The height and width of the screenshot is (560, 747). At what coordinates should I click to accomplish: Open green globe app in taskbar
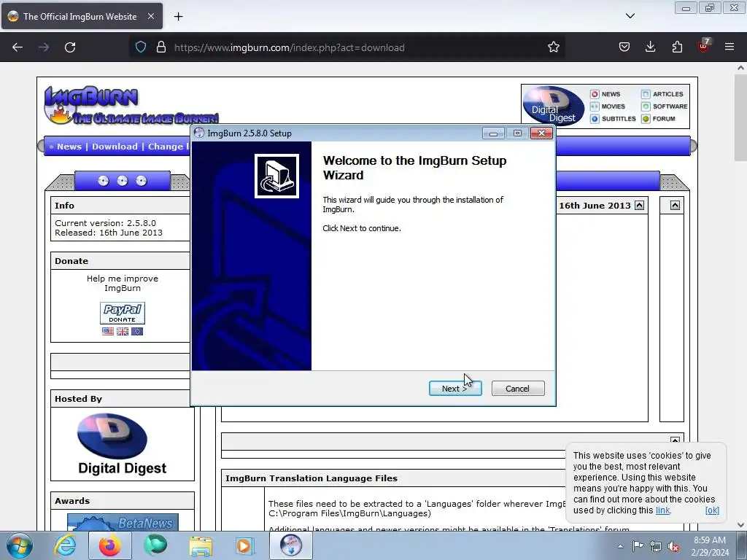click(x=155, y=545)
